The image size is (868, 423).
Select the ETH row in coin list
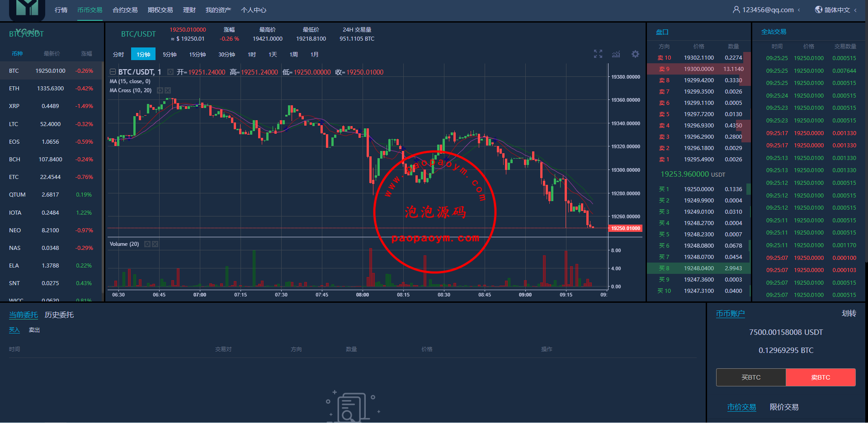pyautogui.click(x=52, y=89)
